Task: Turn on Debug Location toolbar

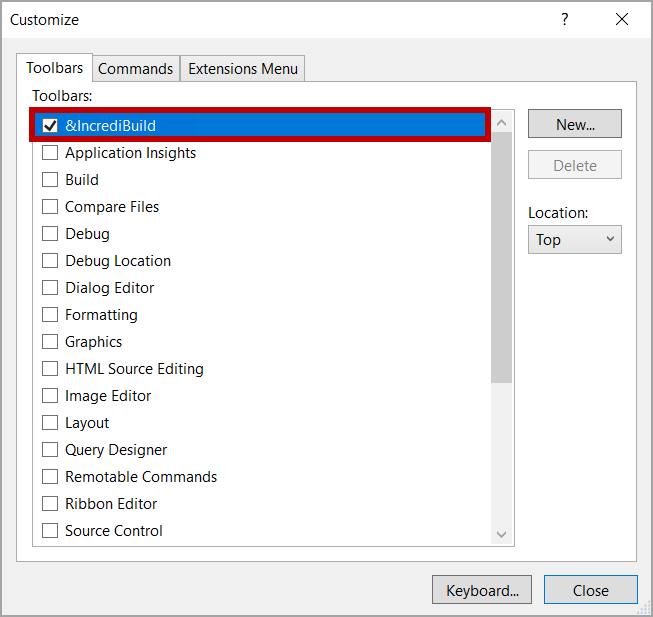Action: (x=50, y=261)
